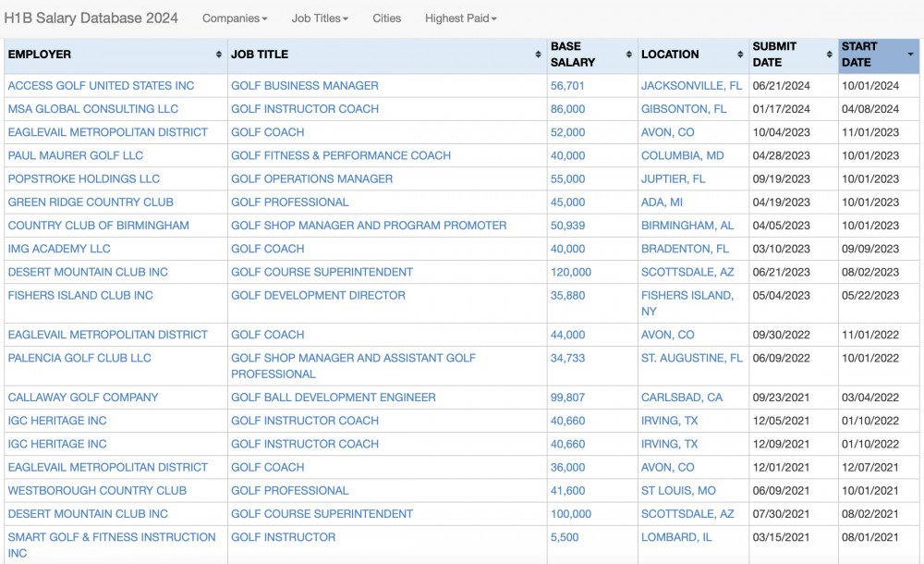Viewport: 924px width, 564px height.
Task: Open the 5,500 base salary entry
Action: click(x=565, y=537)
